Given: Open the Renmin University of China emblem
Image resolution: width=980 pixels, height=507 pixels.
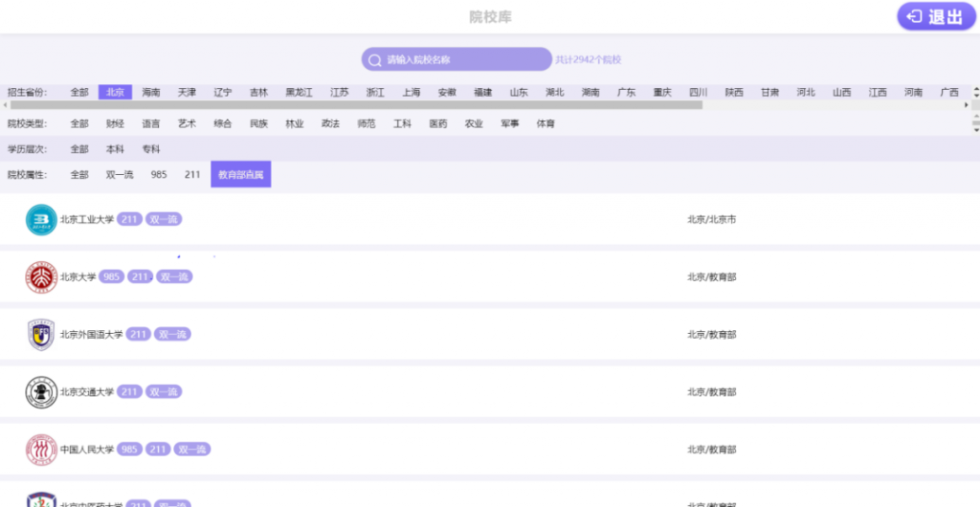Looking at the screenshot, I should coord(41,450).
